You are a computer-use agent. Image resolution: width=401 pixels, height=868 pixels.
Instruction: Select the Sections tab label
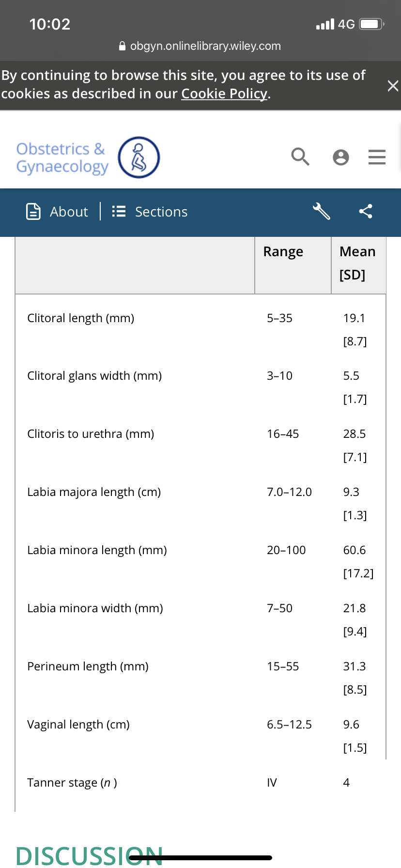(x=161, y=212)
